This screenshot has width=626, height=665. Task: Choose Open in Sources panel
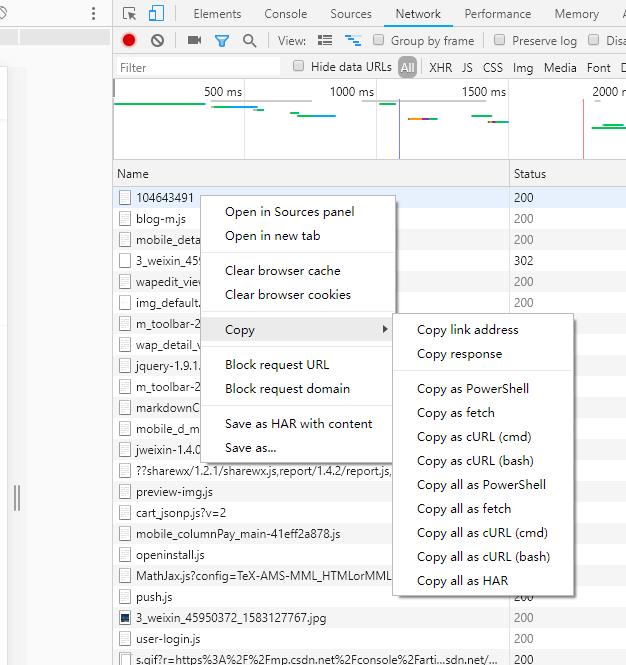[x=298, y=212]
